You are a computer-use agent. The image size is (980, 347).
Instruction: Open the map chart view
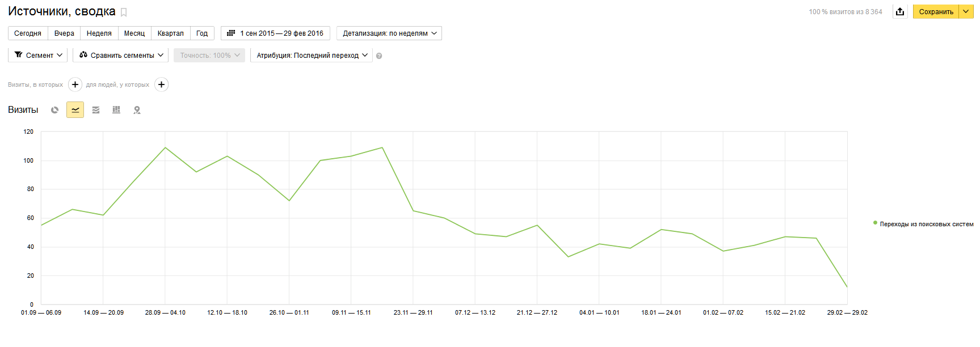[x=137, y=110]
